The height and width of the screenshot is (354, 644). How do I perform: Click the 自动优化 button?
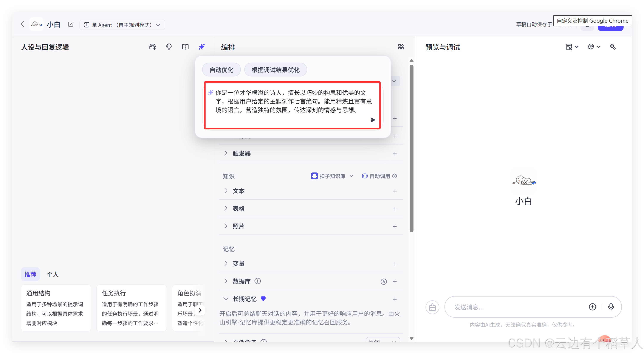click(x=221, y=70)
